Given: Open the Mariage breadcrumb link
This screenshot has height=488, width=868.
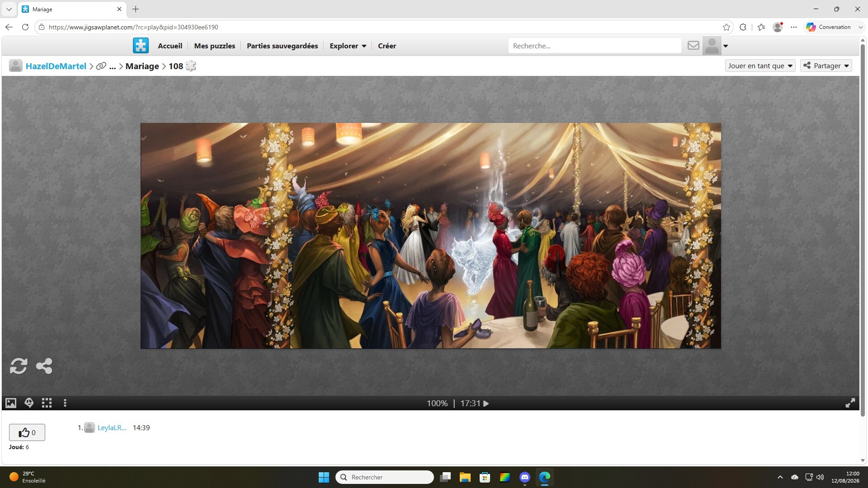Looking at the screenshot, I should tap(142, 66).
